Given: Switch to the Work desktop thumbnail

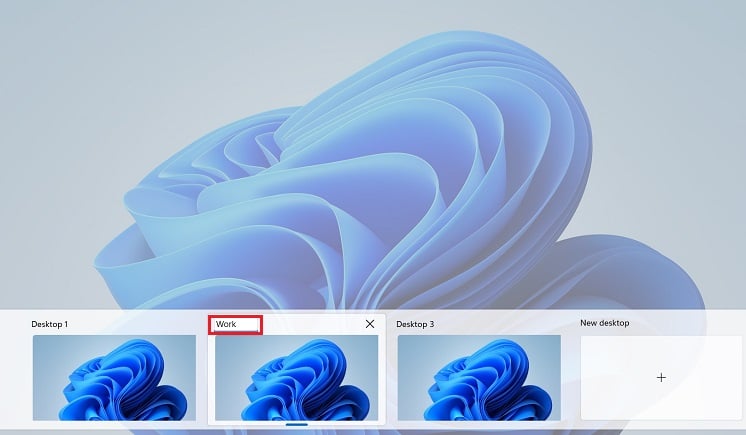Looking at the screenshot, I should [296, 377].
